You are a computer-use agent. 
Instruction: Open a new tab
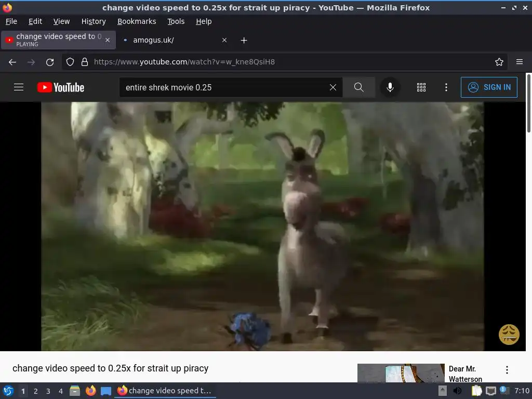[x=244, y=41]
